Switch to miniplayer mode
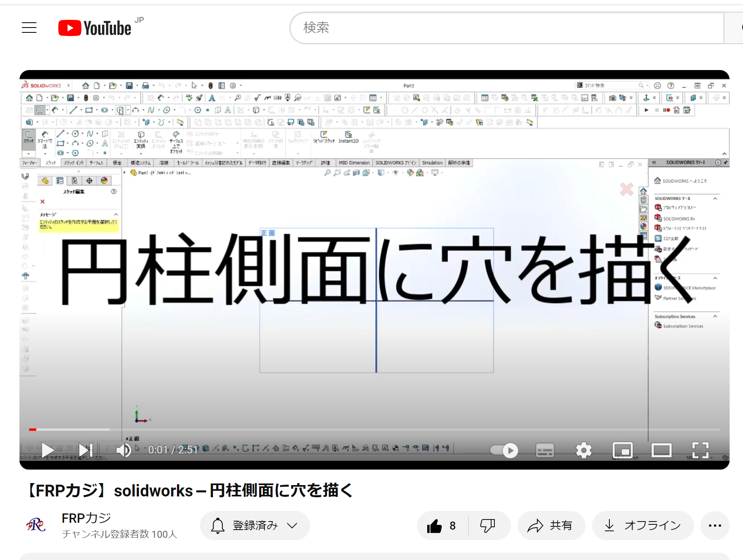743x560 pixels. click(x=622, y=450)
